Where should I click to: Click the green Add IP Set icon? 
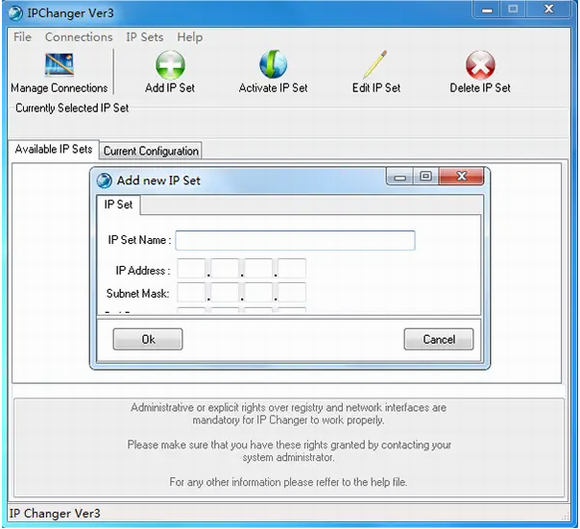(170, 65)
